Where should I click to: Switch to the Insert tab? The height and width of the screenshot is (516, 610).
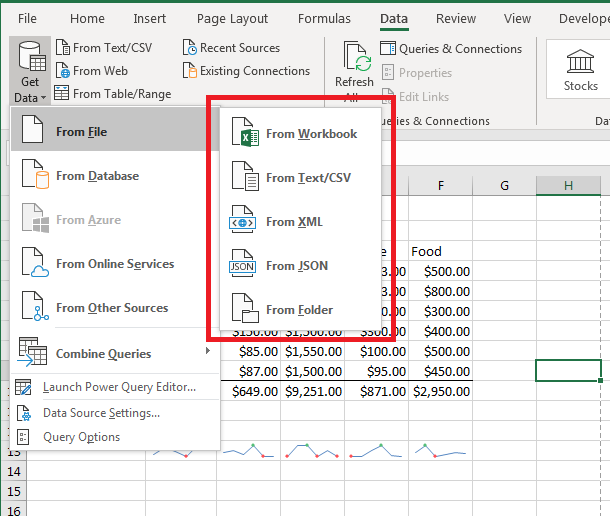[149, 18]
